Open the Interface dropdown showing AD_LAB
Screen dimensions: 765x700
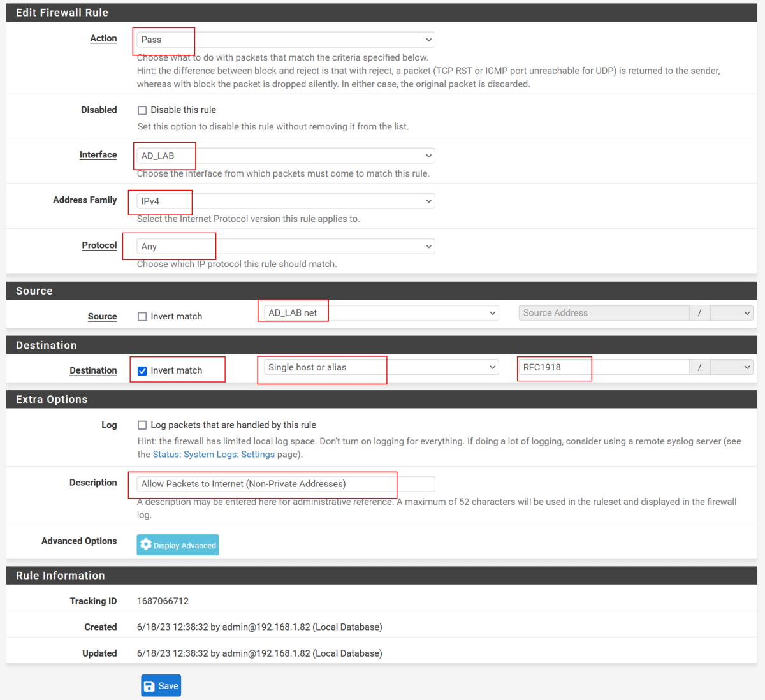286,156
